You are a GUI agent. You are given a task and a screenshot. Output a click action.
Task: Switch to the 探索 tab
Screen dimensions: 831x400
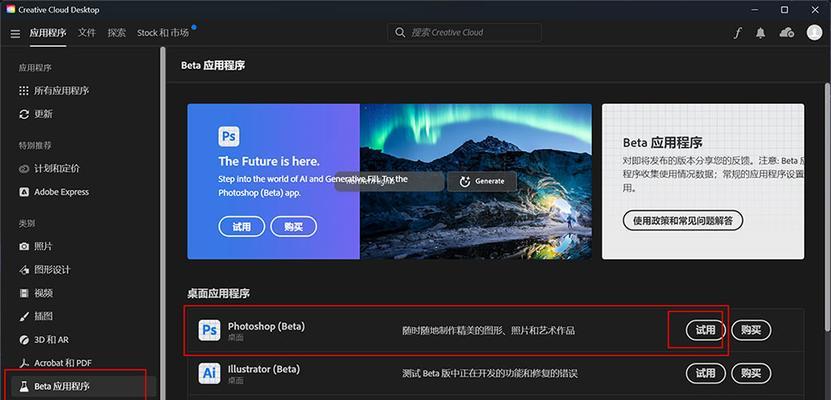(117, 33)
